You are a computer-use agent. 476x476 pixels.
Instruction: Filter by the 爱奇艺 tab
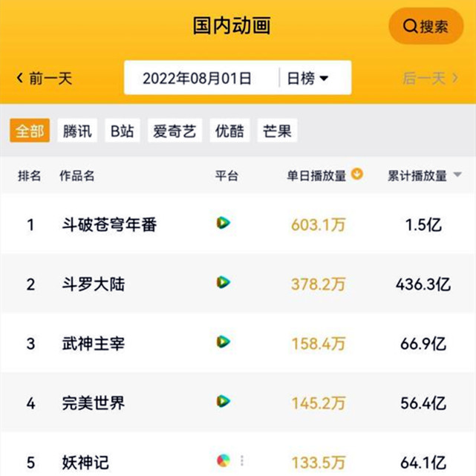pyautogui.click(x=175, y=131)
